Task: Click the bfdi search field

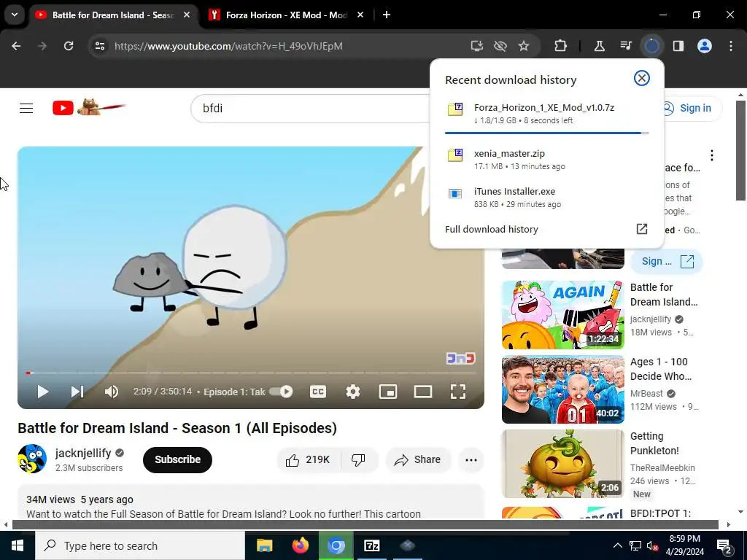Action: tap(309, 108)
